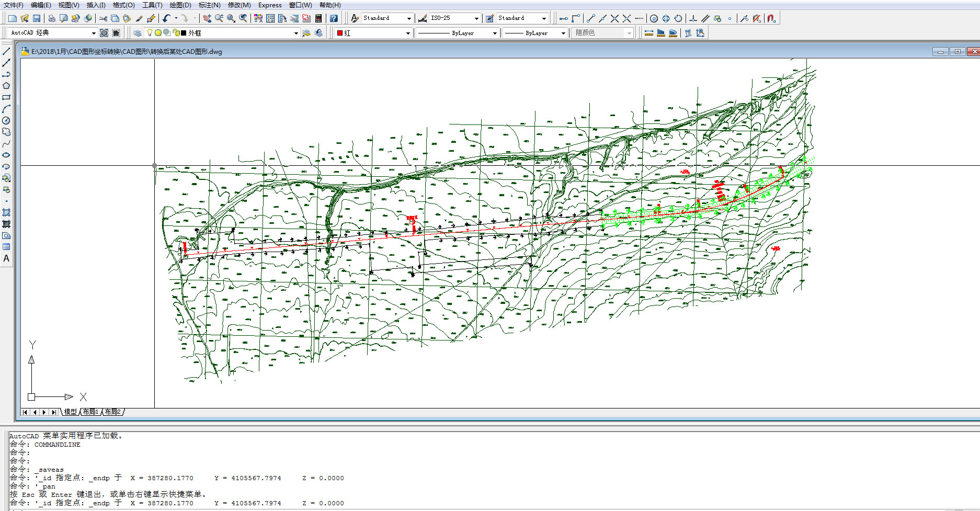
Task: Click the Match Properties brush icon
Action: [x=139, y=18]
